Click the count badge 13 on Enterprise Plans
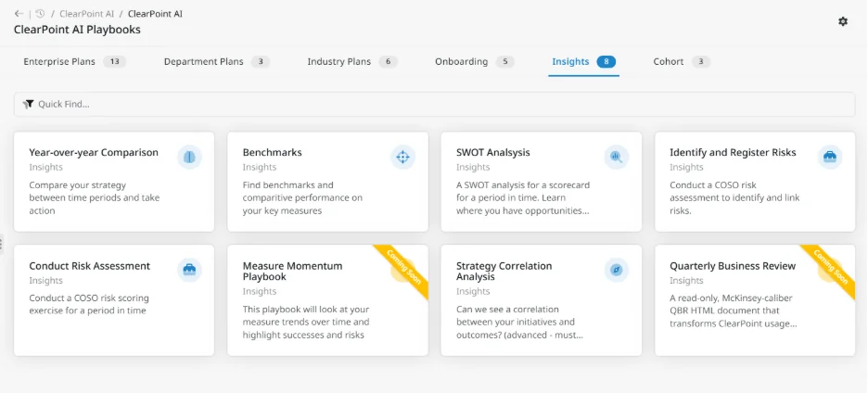The width and height of the screenshot is (868, 393). [x=115, y=61]
